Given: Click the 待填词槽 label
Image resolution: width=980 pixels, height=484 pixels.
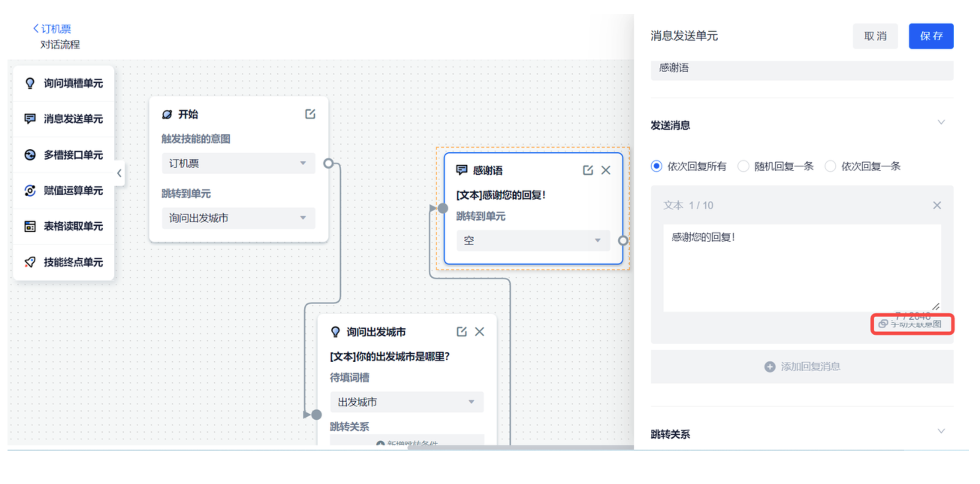Looking at the screenshot, I should tap(349, 377).
